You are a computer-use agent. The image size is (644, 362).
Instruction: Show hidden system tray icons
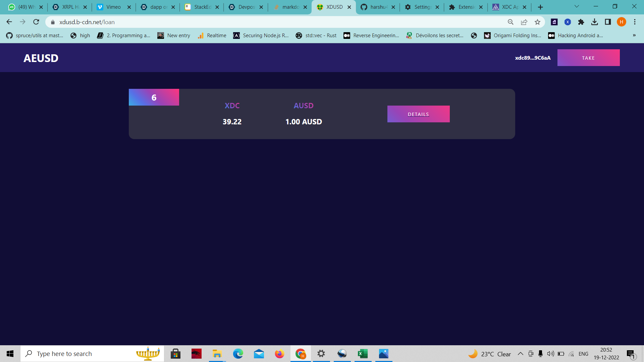pos(520,354)
